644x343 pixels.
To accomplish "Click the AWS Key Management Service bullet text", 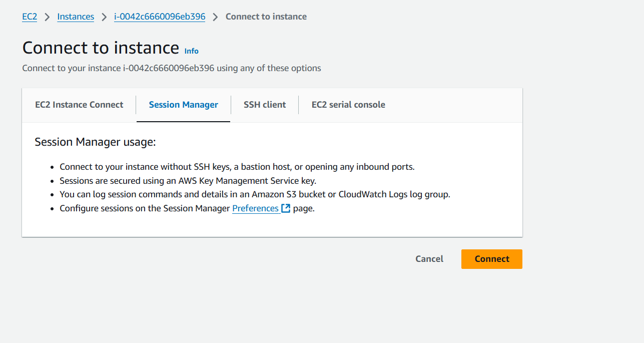I will point(188,180).
